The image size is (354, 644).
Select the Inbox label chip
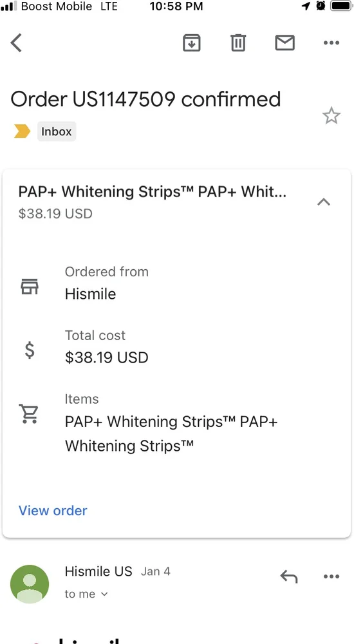tap(57, 131)
